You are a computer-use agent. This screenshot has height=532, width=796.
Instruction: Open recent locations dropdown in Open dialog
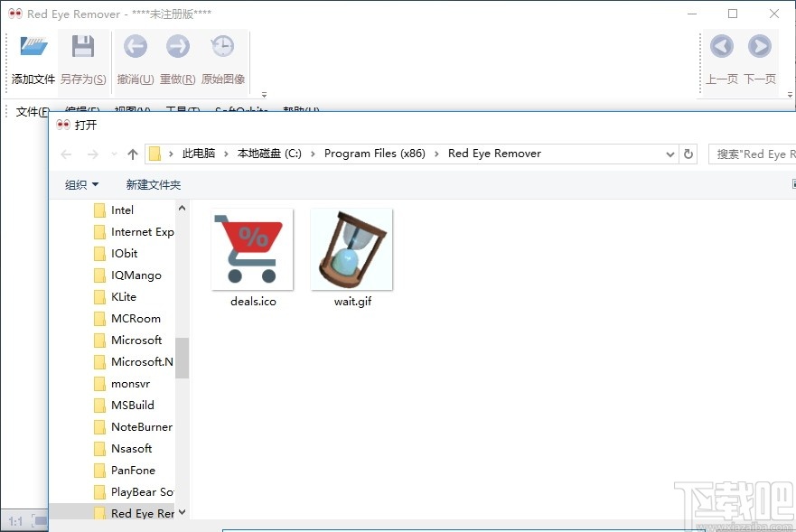[x=114, y=154]
